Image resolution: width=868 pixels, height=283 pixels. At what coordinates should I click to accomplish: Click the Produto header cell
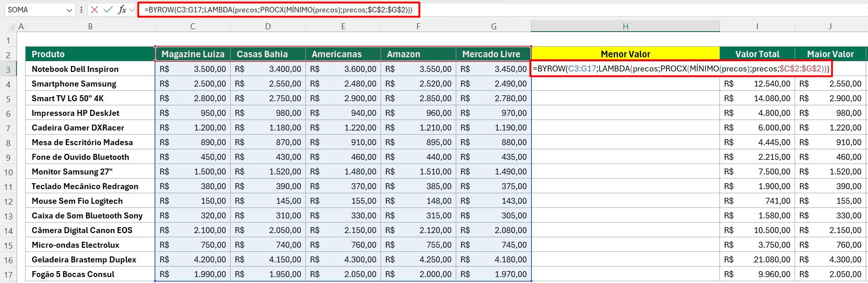[x=90, y=54]
